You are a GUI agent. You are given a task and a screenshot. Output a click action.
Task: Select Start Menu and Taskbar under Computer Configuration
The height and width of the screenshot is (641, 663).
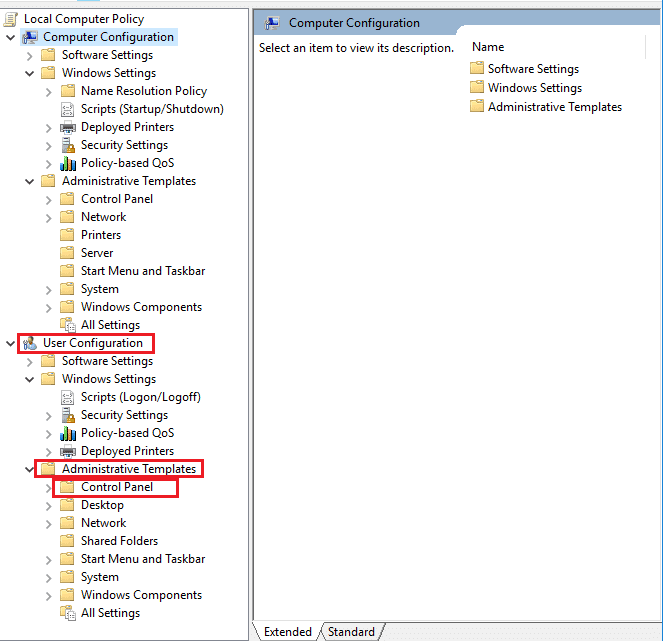pos(143,271)
